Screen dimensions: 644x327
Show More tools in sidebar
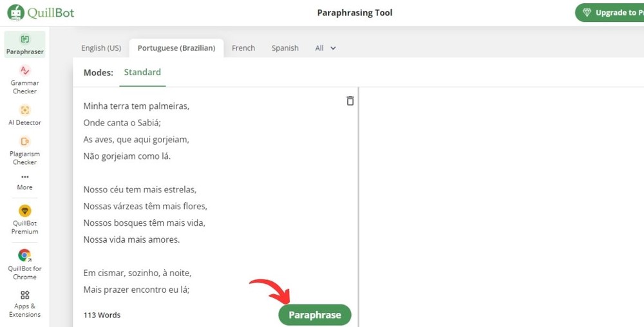click(24, 183)
